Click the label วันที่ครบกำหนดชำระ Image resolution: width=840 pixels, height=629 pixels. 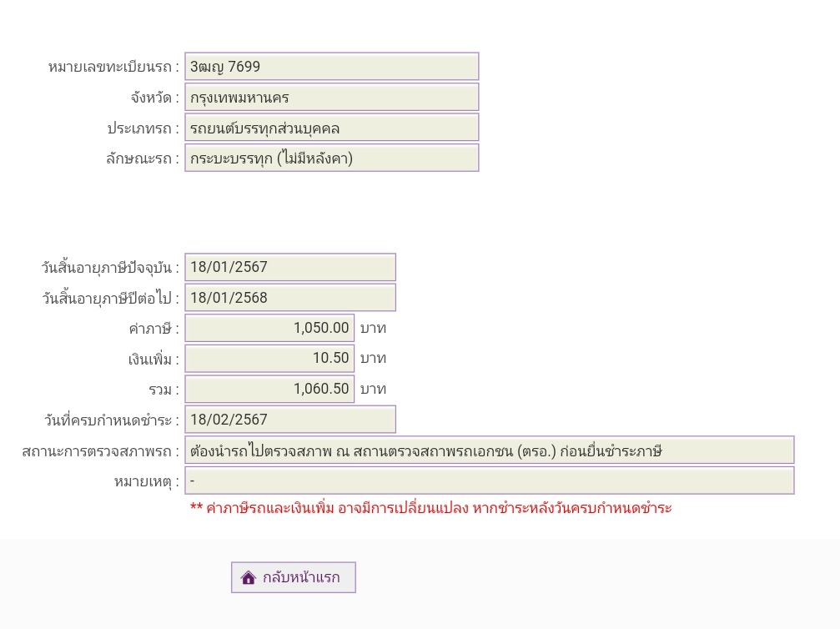click(x=112, y=420)
